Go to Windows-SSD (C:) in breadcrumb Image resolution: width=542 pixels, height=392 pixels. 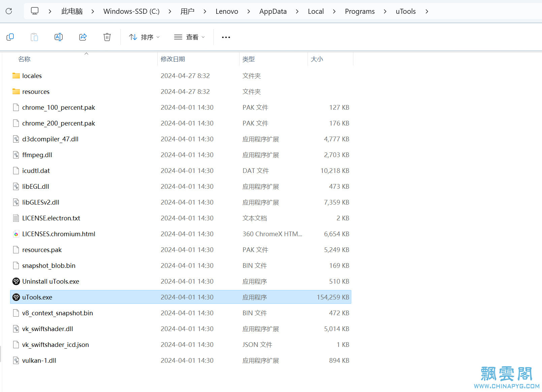click(x=131, y=11)
